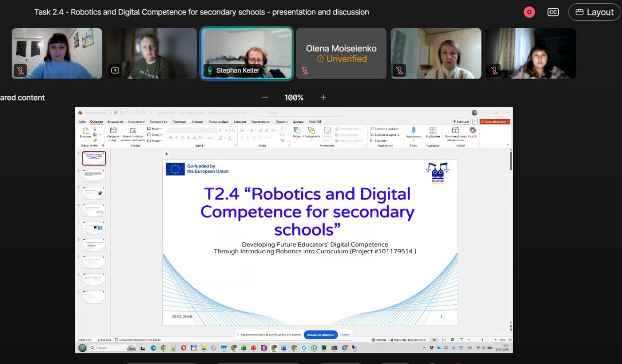Open the Layout options menu

[x=594, y=12]
